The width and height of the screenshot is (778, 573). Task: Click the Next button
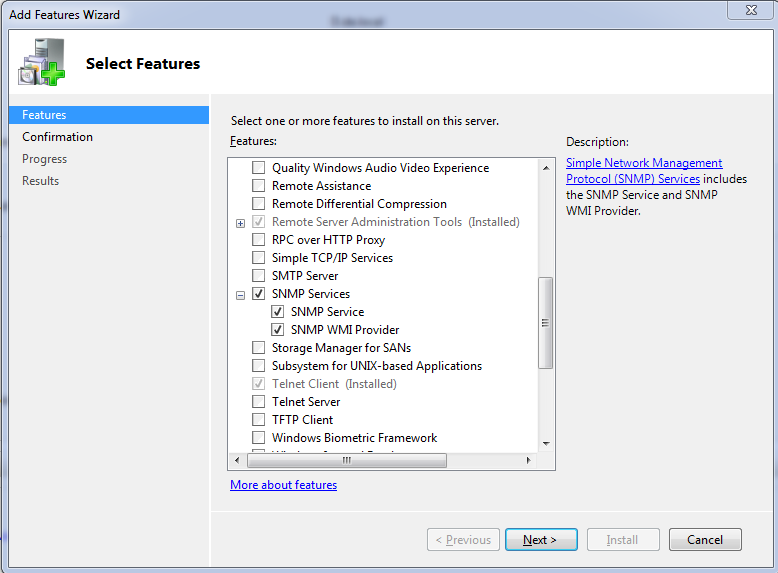click(540, 540)
